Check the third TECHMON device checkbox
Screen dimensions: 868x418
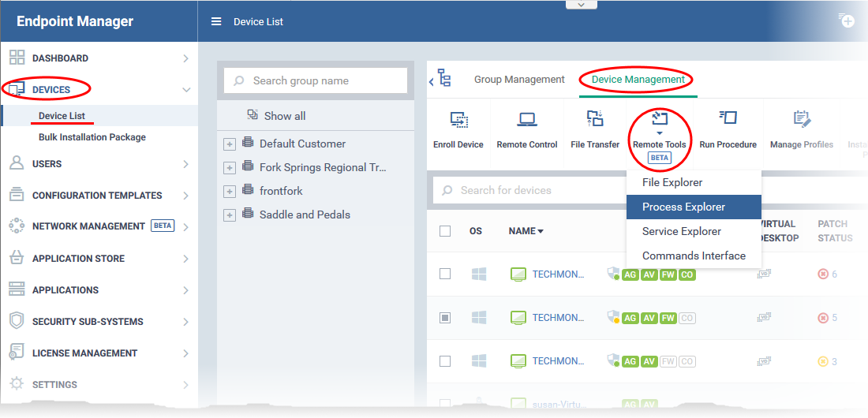pyautogui.click(x=445, y=361)
